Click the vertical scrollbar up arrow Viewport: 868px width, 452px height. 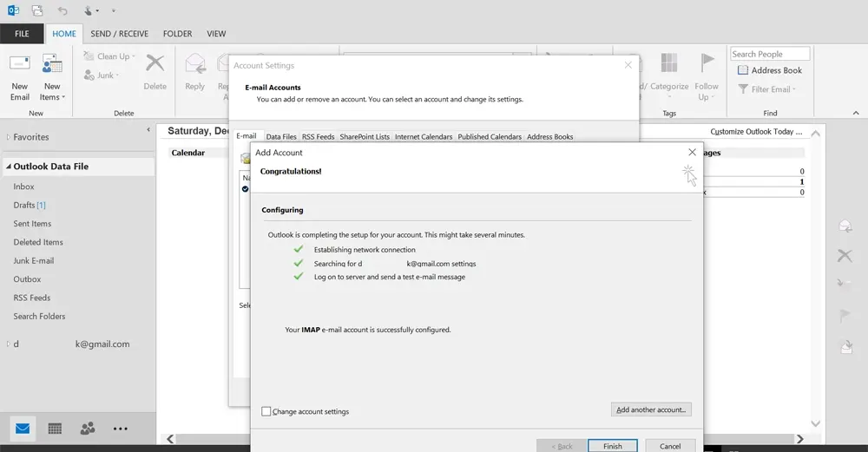[815, 134]
